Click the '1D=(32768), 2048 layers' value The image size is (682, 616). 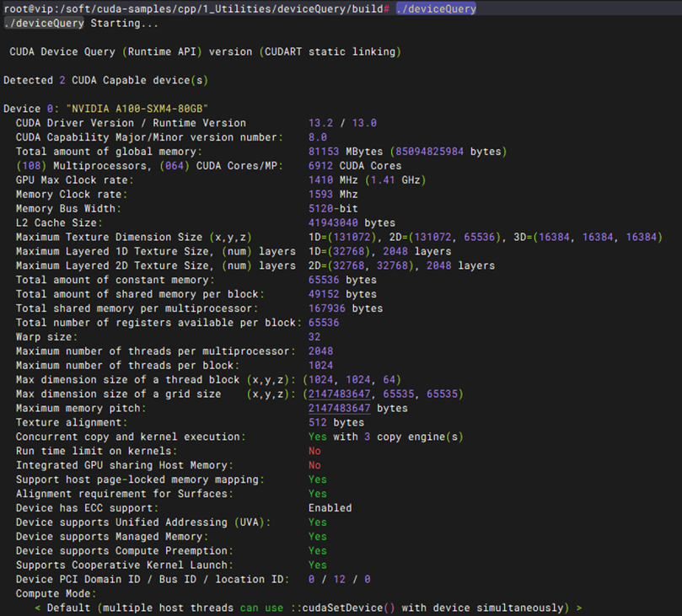pyautogui.click(x=379, y=251)
